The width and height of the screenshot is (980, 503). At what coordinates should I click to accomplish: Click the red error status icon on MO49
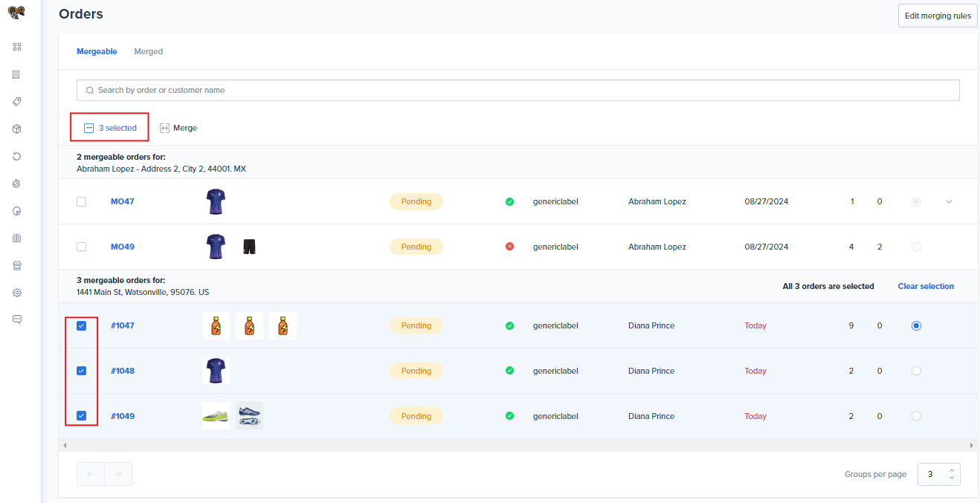click(x=509, y=247)
